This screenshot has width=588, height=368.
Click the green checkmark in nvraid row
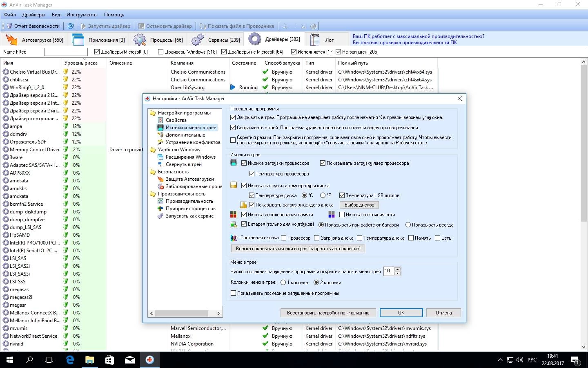[x=265, y=344]
